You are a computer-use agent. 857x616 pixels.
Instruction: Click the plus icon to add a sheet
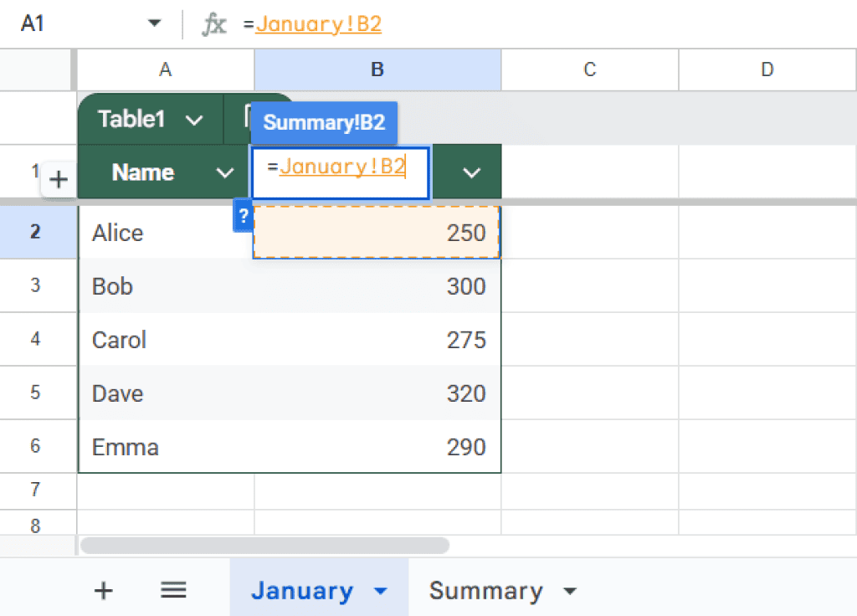[x=103, y=590]
